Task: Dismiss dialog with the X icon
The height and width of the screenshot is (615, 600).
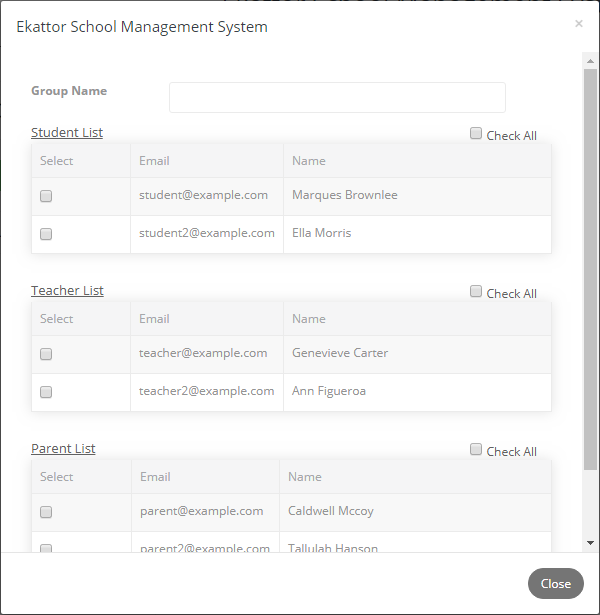Action: pyautogui.click(x=579, y=24)
